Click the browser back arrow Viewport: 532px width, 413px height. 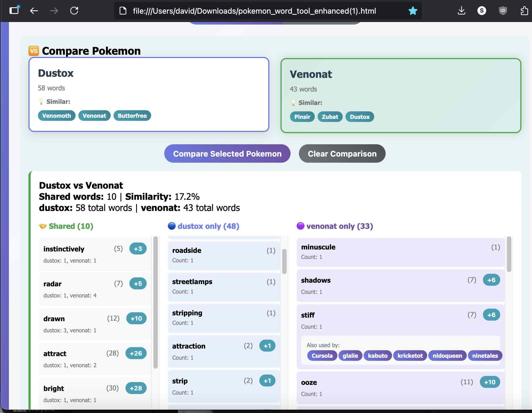pos(34,11)
